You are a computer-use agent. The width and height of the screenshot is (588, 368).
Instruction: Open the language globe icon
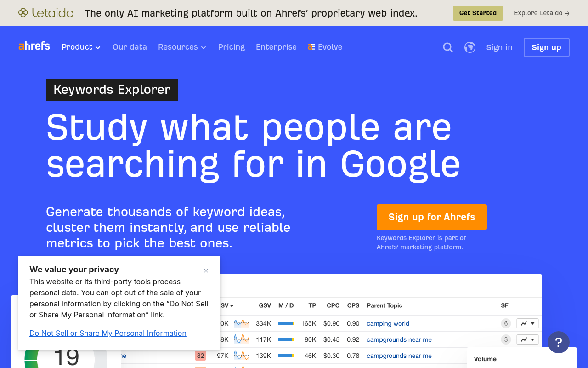[x=470, y=47]
